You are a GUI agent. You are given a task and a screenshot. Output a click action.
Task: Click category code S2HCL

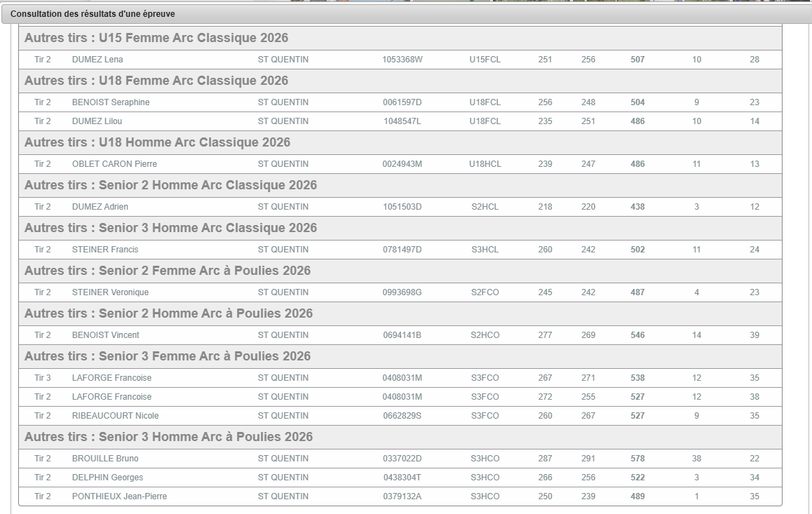click(485, 207)
